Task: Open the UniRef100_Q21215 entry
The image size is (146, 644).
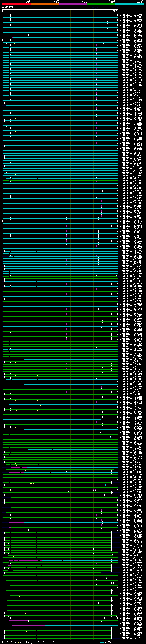Action: (x=131, y=457)
